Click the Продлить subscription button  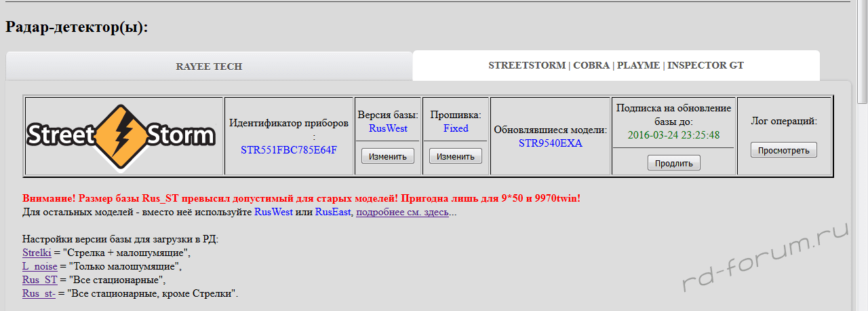674,163
